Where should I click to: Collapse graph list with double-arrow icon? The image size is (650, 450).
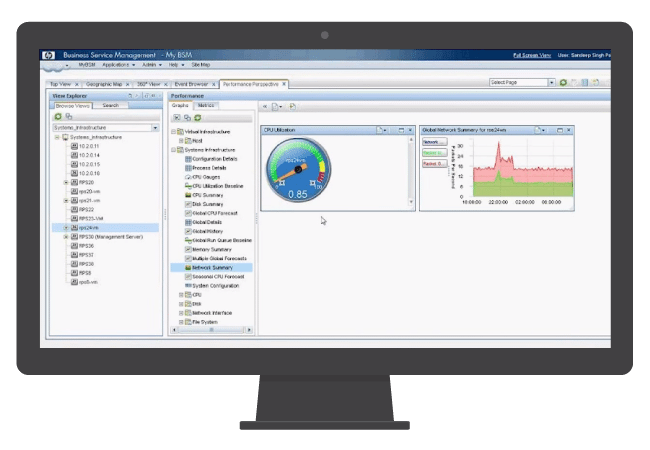(x=265, y=106)
